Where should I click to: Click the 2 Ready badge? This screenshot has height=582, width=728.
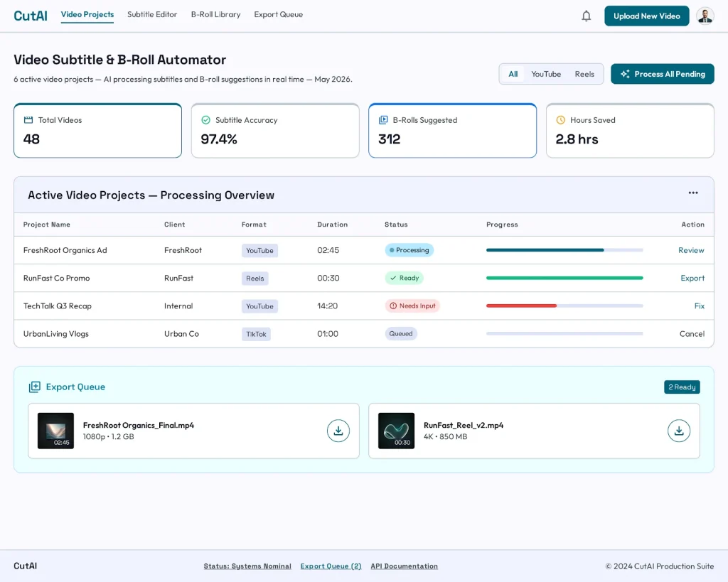point(682,387)
